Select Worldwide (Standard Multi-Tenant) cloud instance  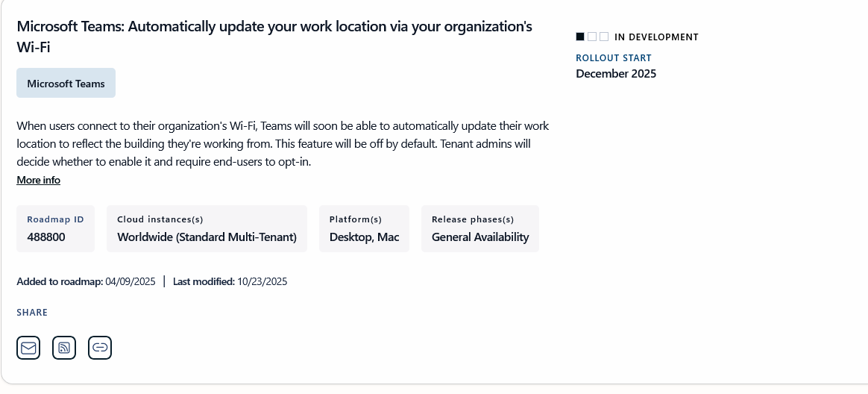207,237
